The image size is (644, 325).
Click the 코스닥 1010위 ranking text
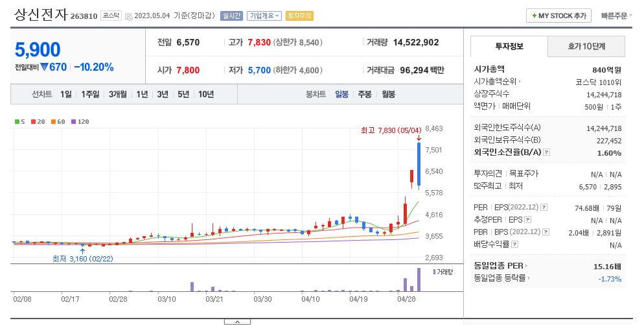599,82
